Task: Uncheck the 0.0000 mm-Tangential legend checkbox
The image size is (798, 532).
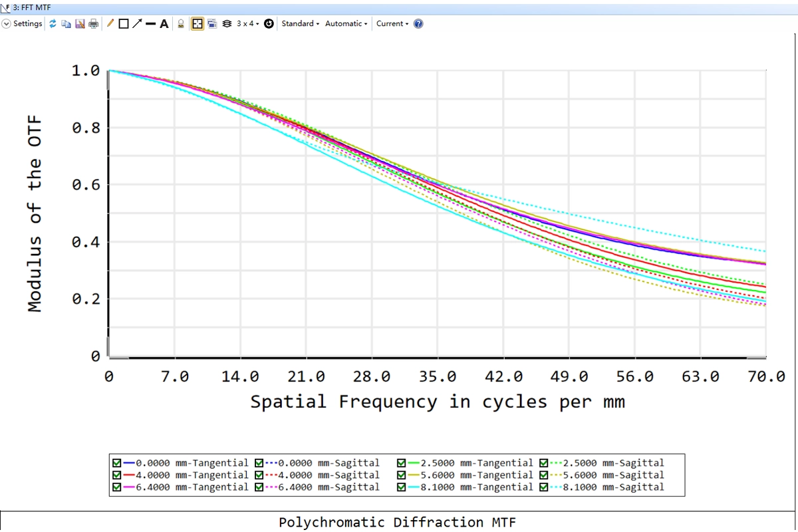Action: (117, 463)
